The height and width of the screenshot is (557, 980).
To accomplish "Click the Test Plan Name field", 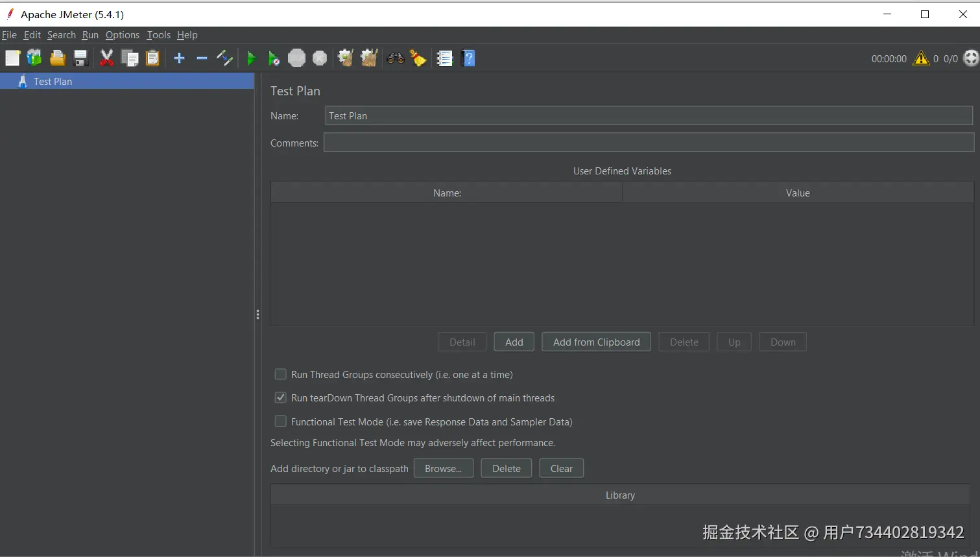I will coord(649,115).
